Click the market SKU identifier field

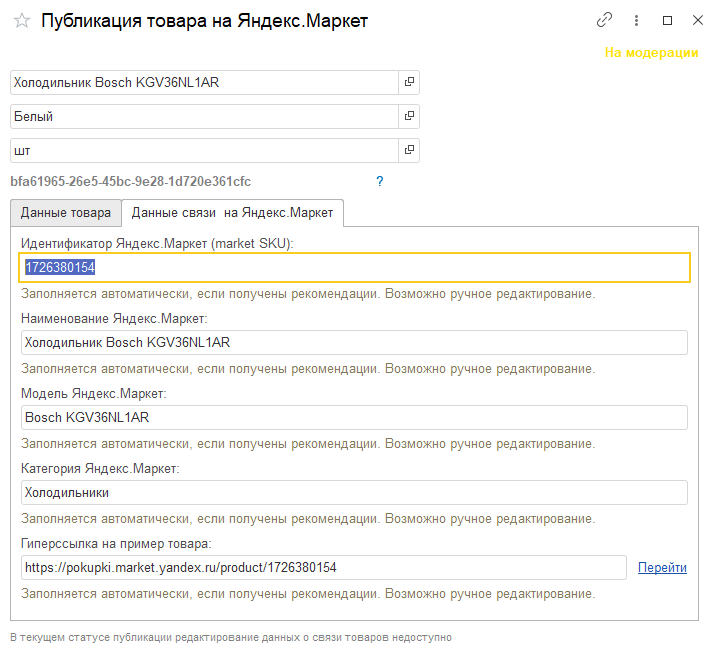(355, 268)
